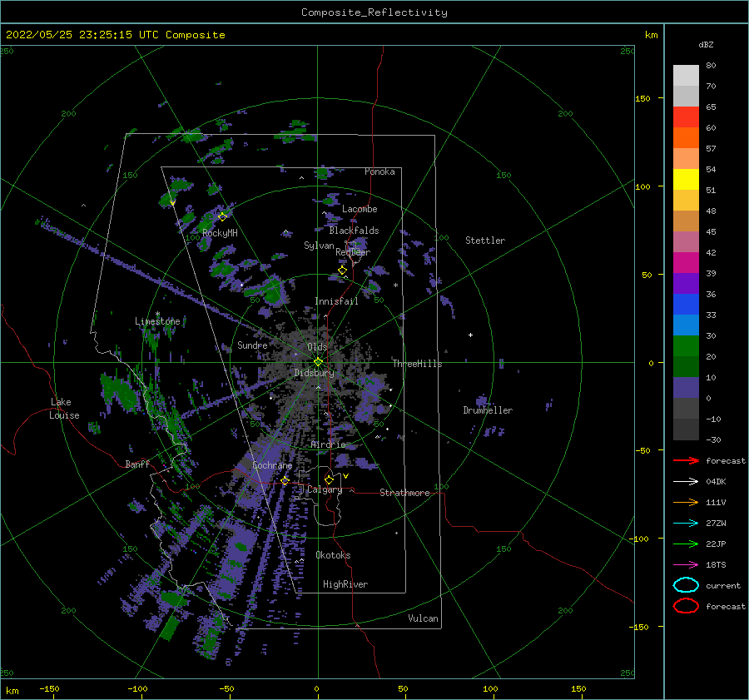Click the orange 111V arrow icon
Screen dimensions: 749x700
pyautogui.click(x=686, y=502)
